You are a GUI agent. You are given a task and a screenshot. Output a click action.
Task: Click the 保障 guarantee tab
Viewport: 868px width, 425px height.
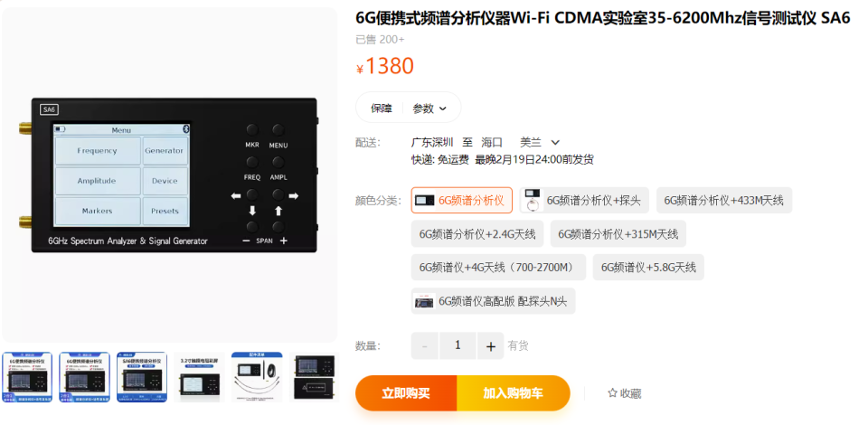(381, 109)
